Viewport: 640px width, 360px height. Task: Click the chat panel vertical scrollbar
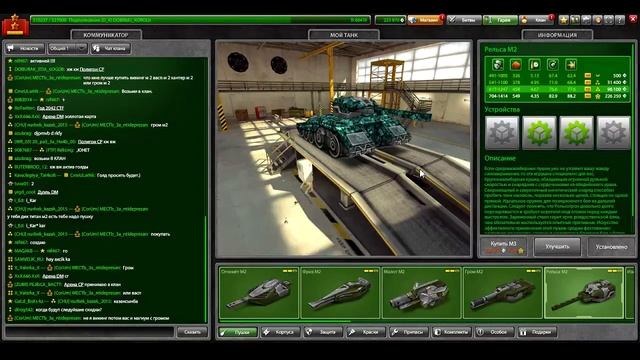[205, 269]
